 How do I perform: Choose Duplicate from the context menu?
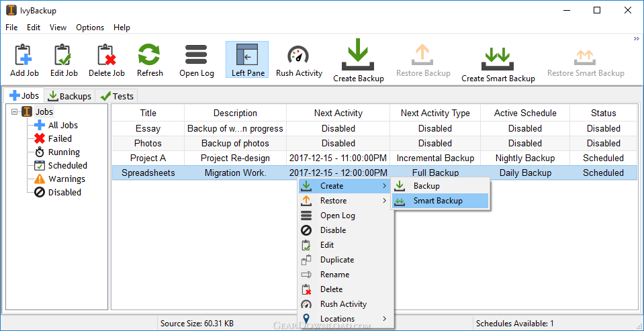tap(344, 260)
